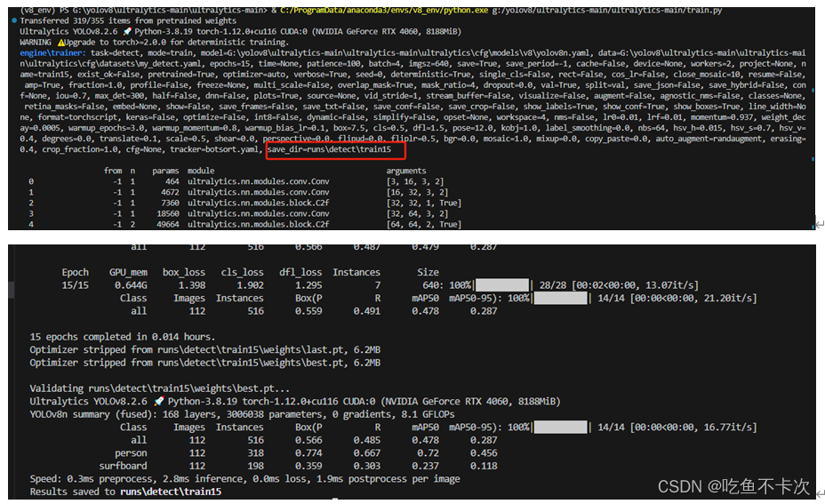Click the rocket emoji in the validation Ultralytics line

click(x=159, y=402)
